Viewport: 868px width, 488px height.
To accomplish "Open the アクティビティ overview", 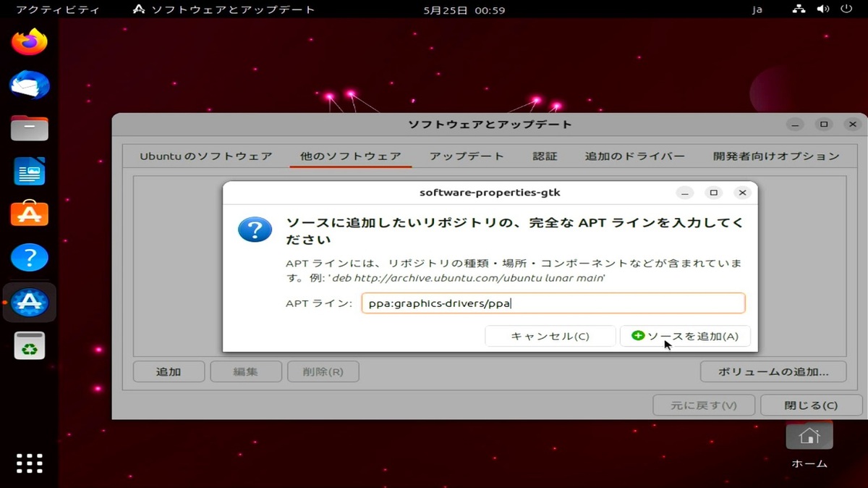I will [x=58, y=10].
